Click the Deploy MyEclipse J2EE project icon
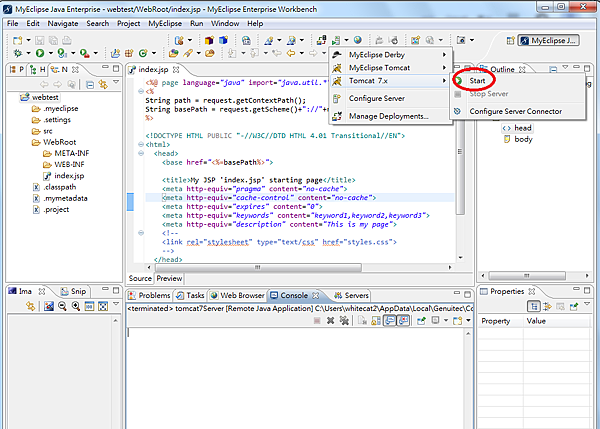600x429 pixels. coord(321,40)
